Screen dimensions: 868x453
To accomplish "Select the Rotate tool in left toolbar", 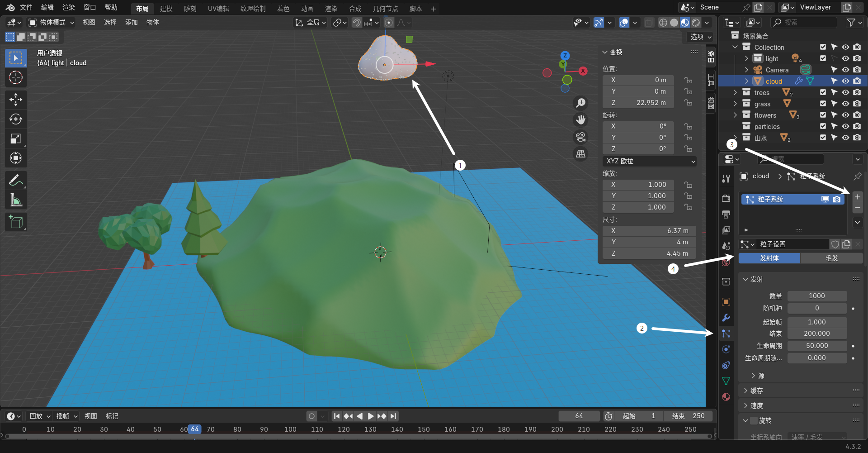I will (16, 119).
